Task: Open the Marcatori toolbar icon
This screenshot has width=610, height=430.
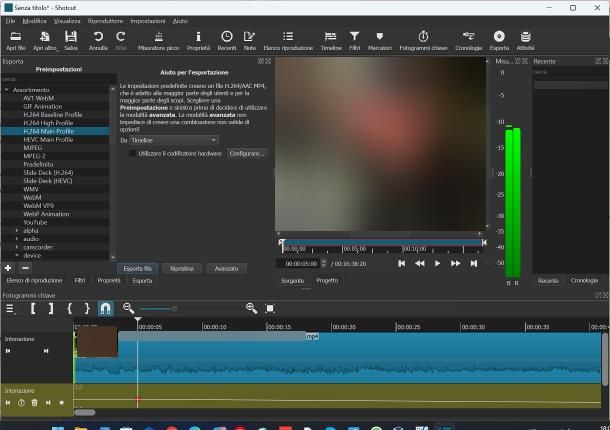Action: pos(380,41)
